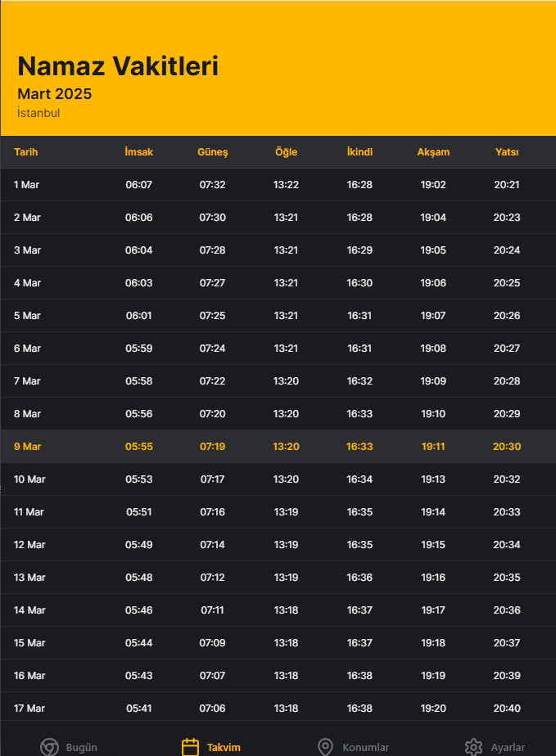Click the Namaz Vakitleri title
556x756 pixels.
coord(118,65)
